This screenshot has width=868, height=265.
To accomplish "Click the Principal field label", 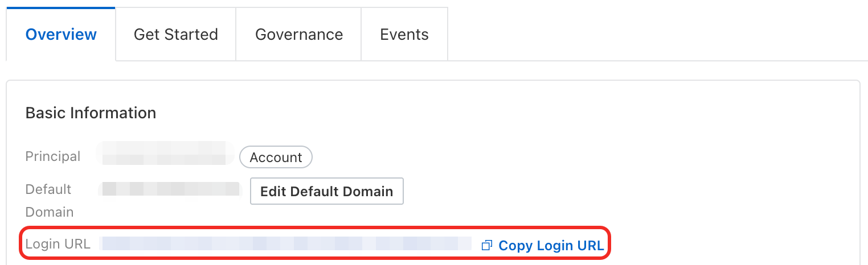I will (53, 156).
